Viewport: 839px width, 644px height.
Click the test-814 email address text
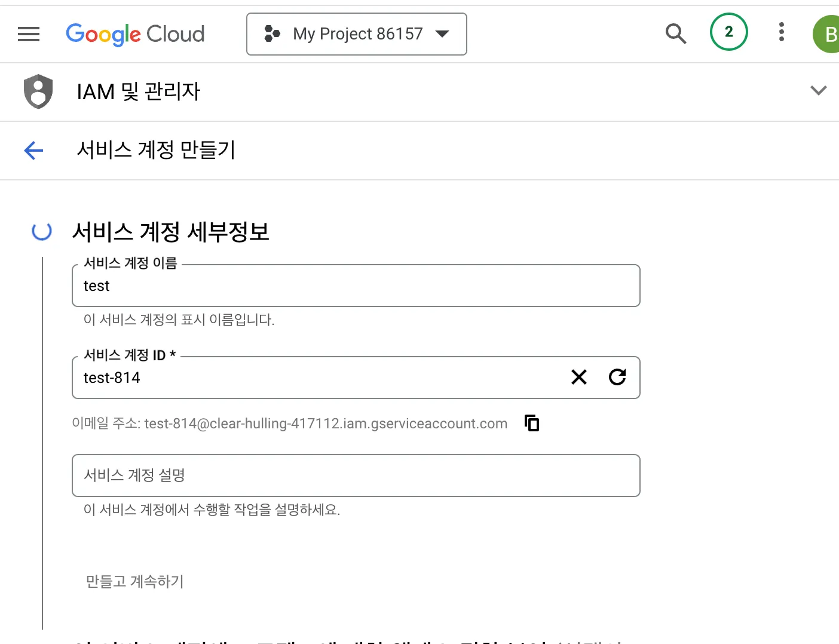[x=326, y=424]
